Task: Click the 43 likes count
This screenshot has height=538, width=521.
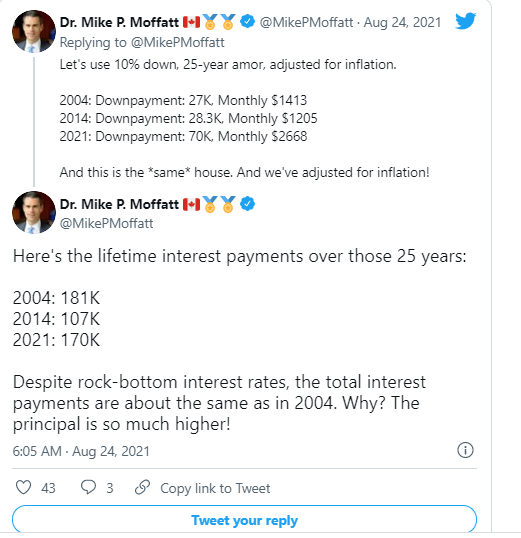Action: click(48, 488)
